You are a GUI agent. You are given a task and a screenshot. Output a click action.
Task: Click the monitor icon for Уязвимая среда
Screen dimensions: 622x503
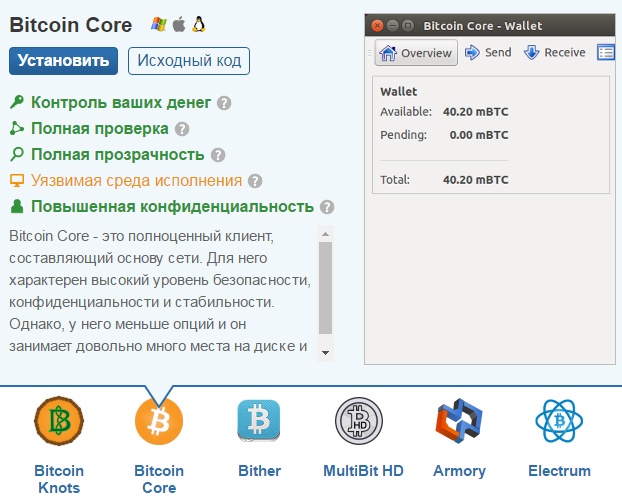tap(17, 180)
